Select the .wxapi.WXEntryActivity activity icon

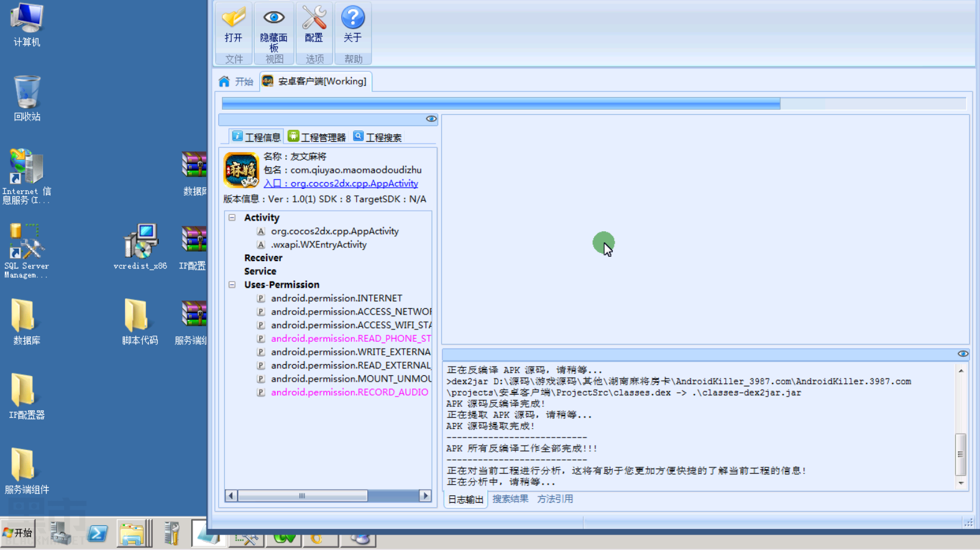pos(261,245)
